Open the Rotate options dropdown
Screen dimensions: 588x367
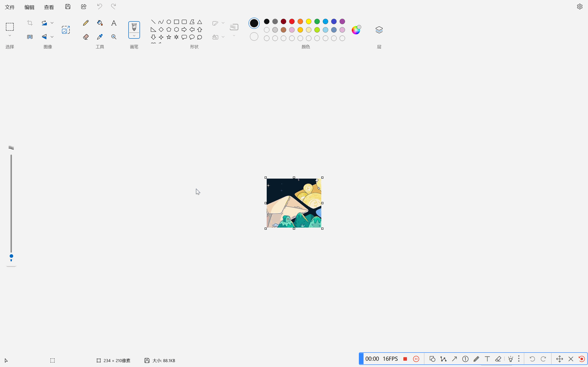pos(52,23)
